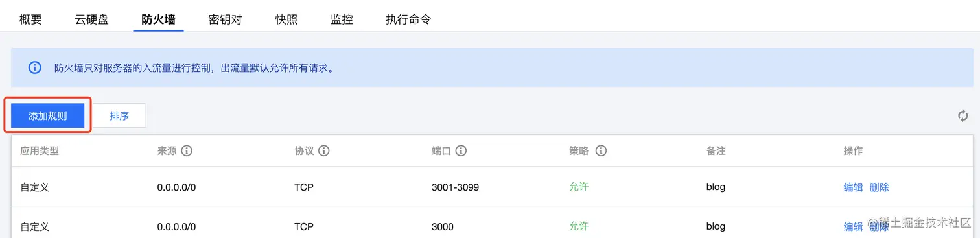Open the 密钥对 tab
Screen dimensions: 980x238
[225, 19]
